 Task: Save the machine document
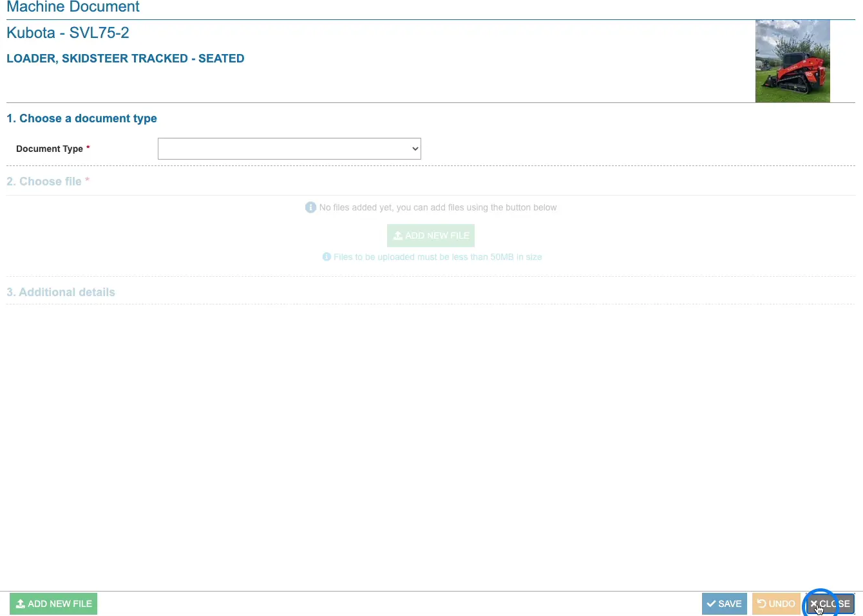tap(725, 604)
